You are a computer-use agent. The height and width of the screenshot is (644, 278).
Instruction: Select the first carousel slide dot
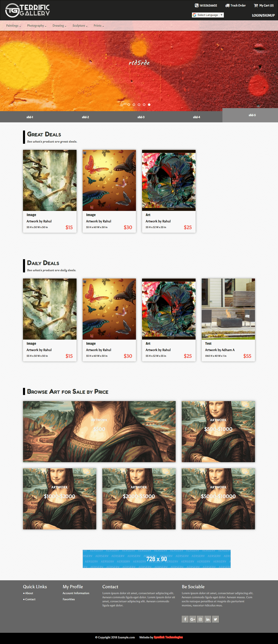pos(129,104)
